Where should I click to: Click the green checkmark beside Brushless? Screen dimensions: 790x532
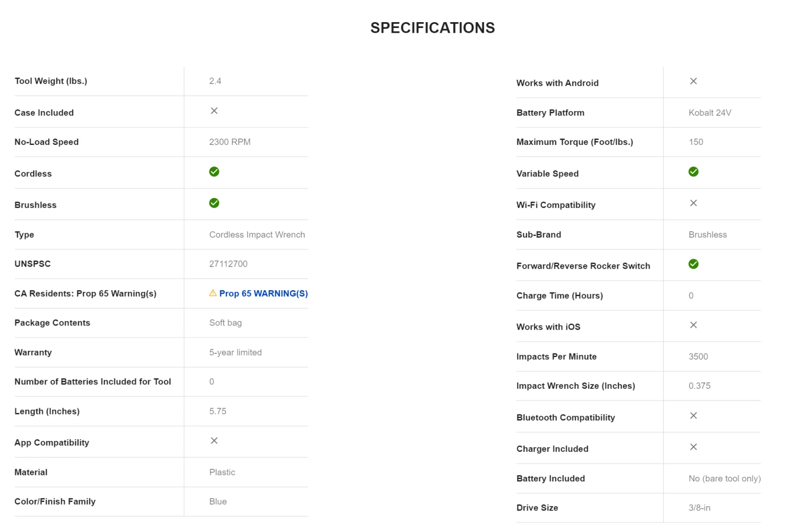tap(214, 203)
